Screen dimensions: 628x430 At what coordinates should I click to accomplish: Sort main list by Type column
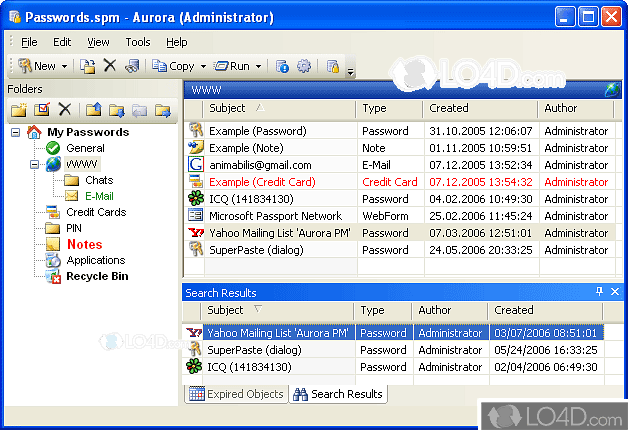coord(389,109)
